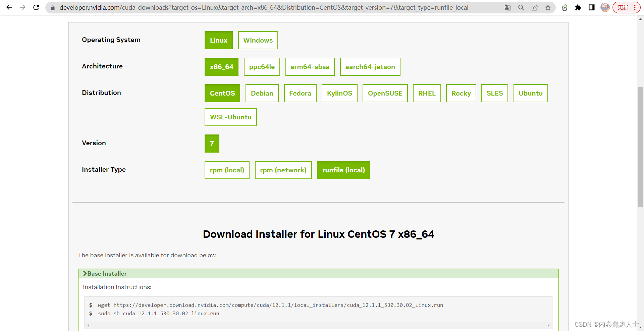Pick version 7
Viewport: 644px width, 331px height.
click(x=212, y=144)
